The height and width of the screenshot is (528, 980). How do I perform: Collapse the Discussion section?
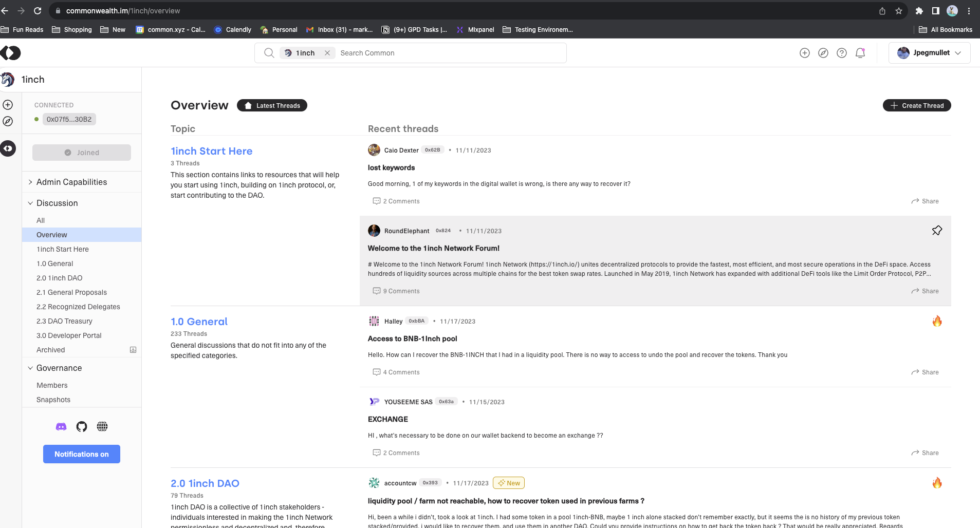click(57, 203)
